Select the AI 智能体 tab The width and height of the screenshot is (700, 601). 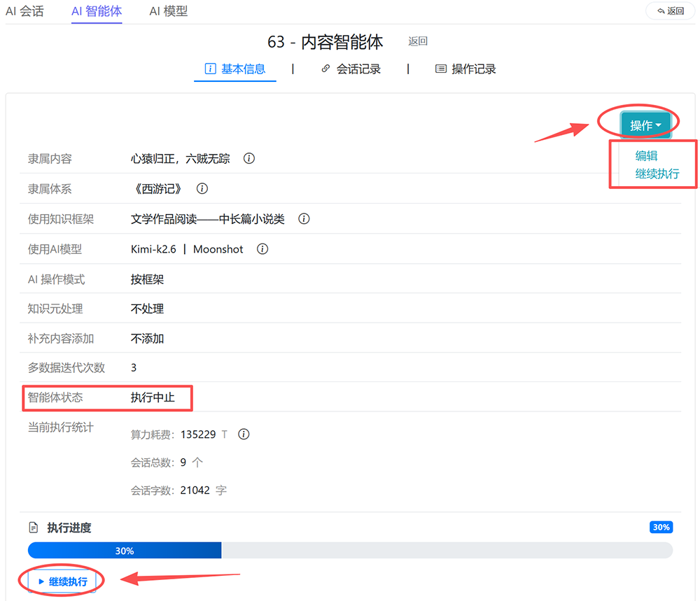click(x=97, y=11)
